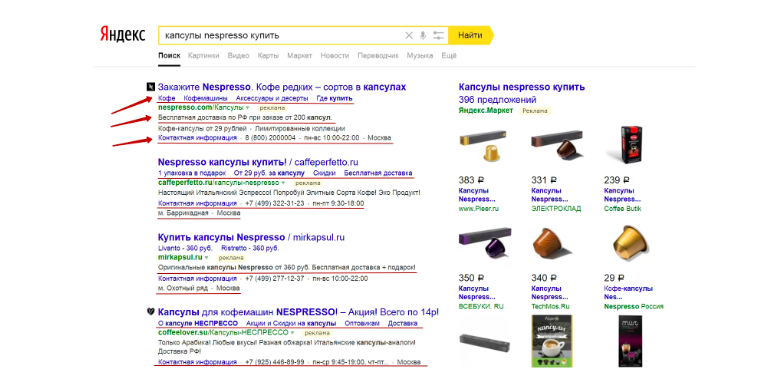Screen dimensions: 779x390
Task: Open advanced search settings sliders icon
Action: [438, 35]
